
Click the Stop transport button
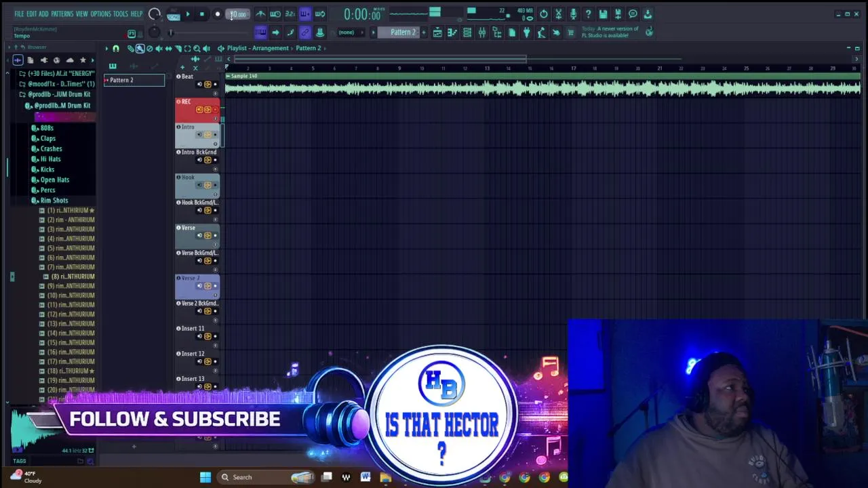(202, 14)
